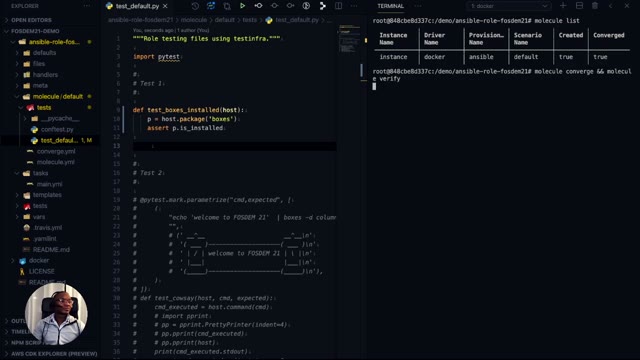Open Explorer views ellipsis menu
640x360 pixels.
coord(87,6)
